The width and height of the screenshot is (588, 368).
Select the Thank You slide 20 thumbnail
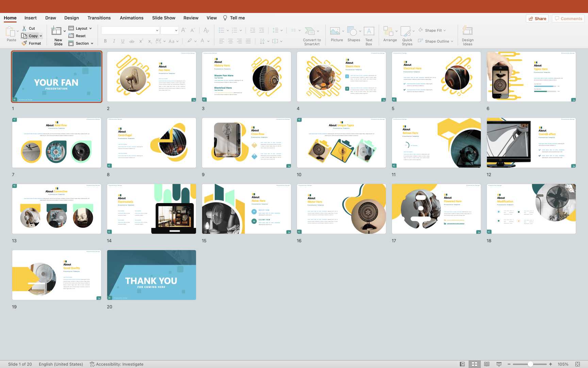click(151, 275)
